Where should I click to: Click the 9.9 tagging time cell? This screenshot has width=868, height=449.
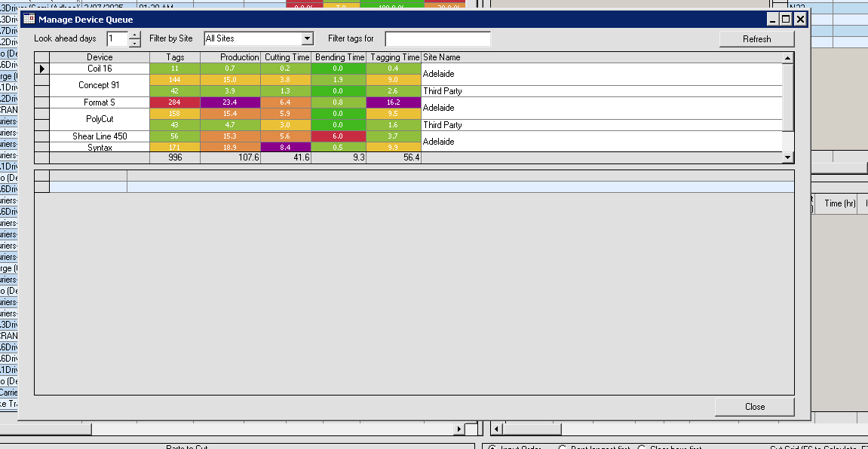click(x=394, y=148)
